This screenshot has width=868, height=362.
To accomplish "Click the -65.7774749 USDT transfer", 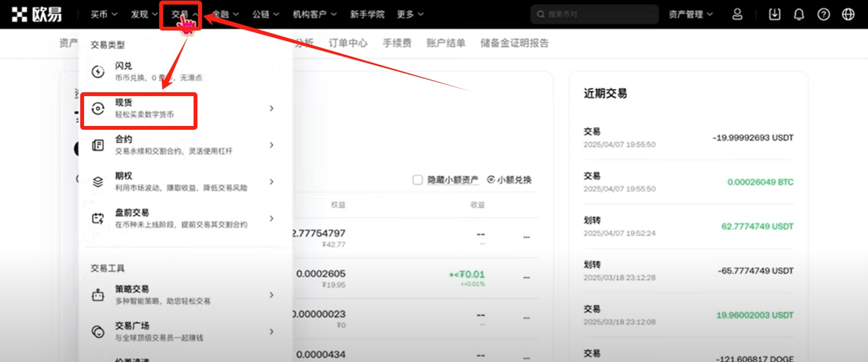I will click(688, 270).
